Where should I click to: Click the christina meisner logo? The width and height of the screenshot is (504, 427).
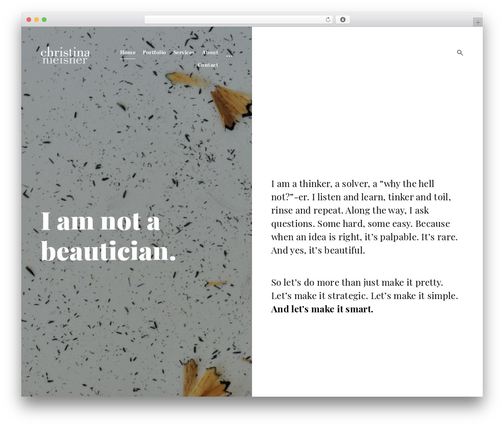pos(65,56)
